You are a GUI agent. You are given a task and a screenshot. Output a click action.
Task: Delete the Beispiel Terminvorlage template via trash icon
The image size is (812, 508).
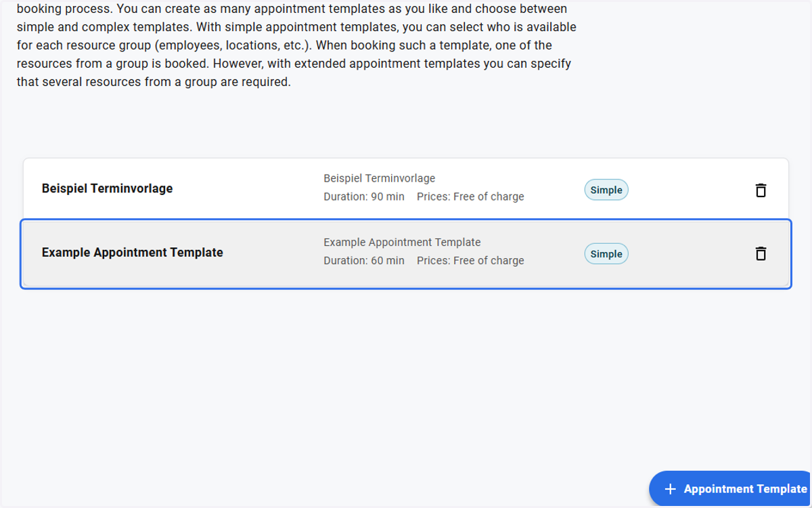click(761, 190)
